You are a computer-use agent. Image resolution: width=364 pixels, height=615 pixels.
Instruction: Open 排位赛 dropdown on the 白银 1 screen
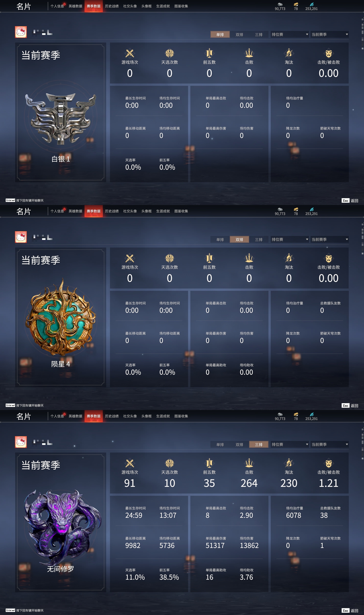point(290,34)
